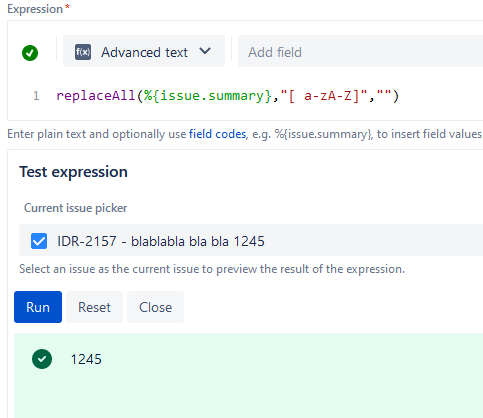Click the 'Select an issue as the current issue' hint
Screen dimensions: 483x418
click(212, 269)
